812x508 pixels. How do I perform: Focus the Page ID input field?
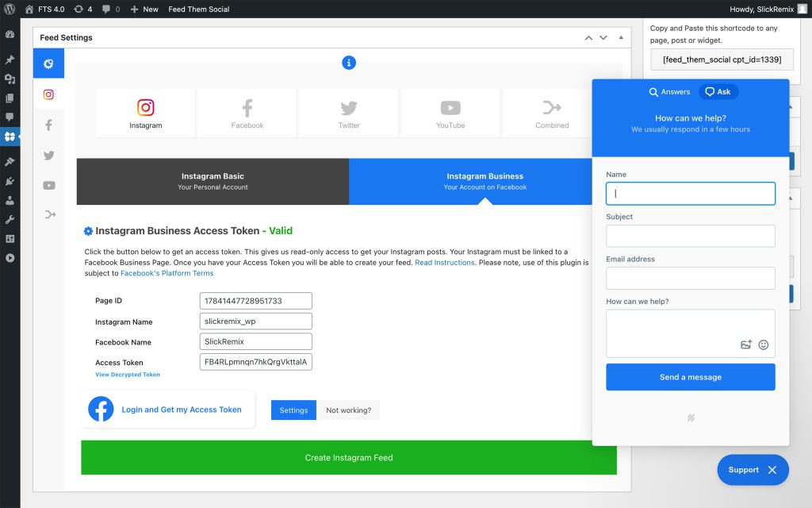pyautogui.click(x=256, y=301)
